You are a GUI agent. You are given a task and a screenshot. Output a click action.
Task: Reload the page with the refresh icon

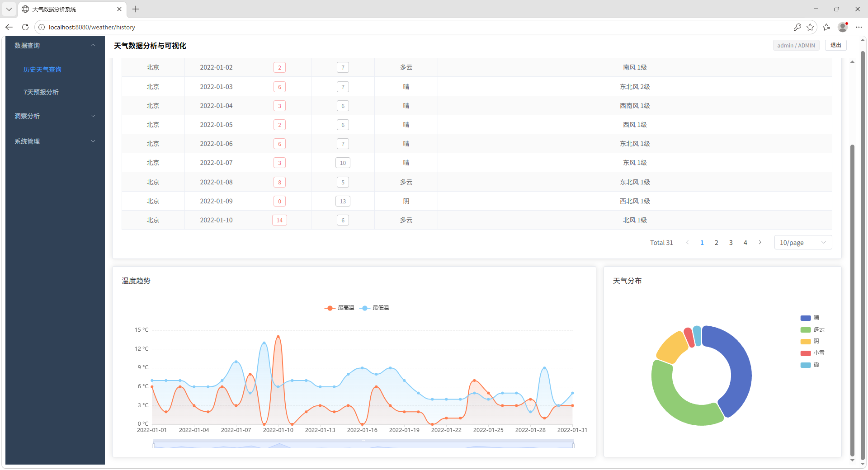tap(25, 27)
